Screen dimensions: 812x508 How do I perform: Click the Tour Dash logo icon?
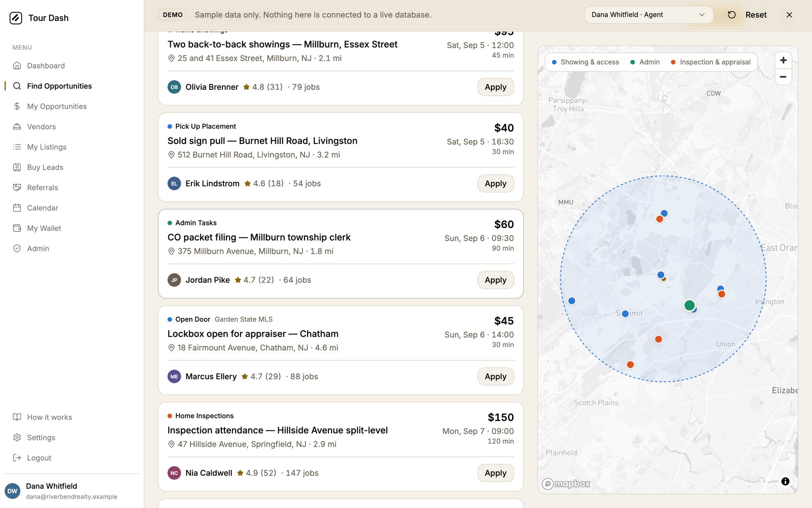pos(16,18)
